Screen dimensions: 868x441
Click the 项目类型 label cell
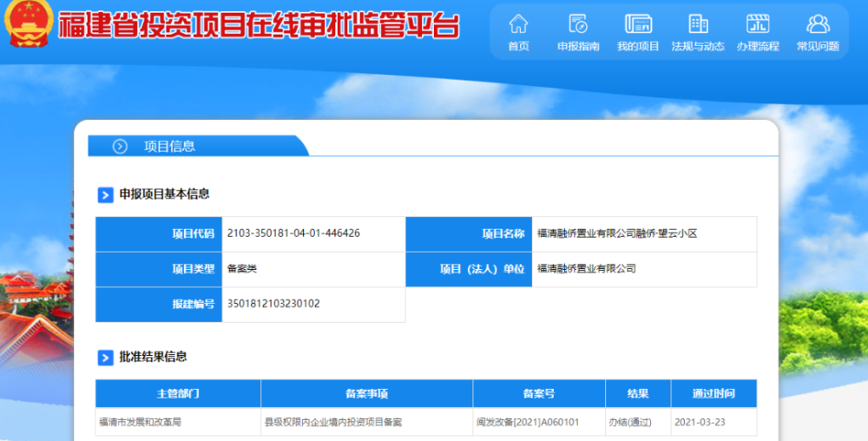[159, 269]
